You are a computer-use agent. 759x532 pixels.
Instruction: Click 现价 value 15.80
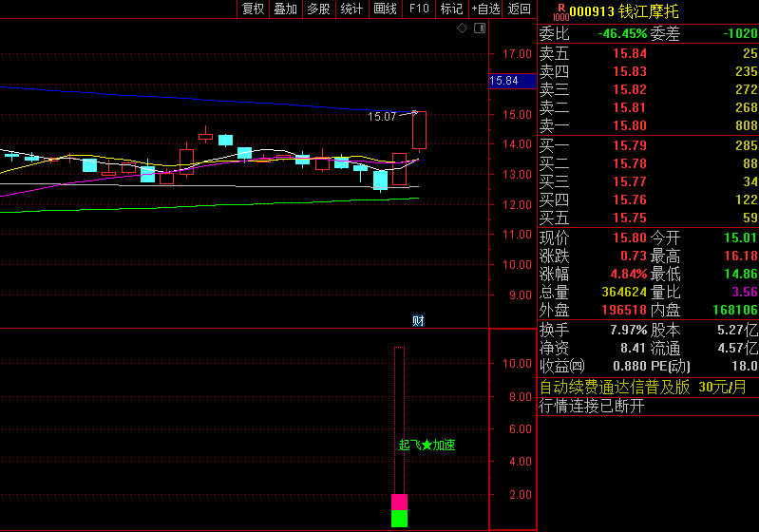coord(630,237)
